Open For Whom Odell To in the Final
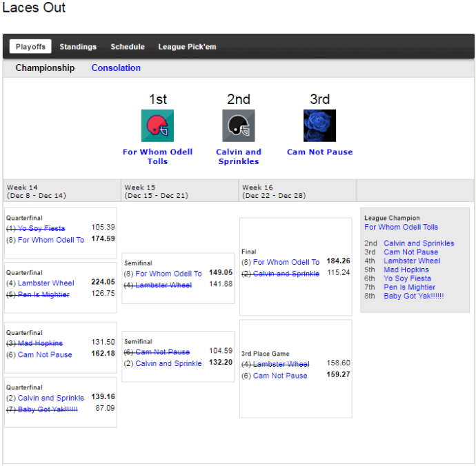The height and width of the screenshot is (466, 476). click(x=286, y=262)
